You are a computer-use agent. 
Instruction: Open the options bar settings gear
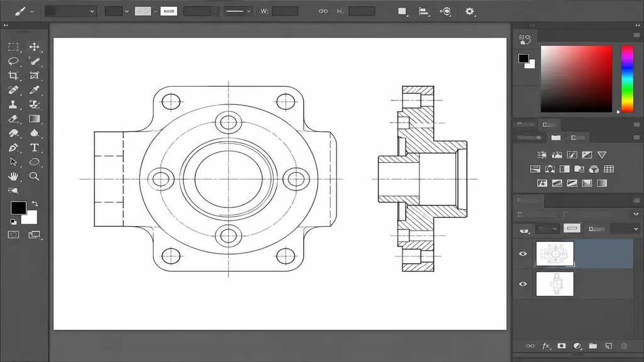pos(470,11)
